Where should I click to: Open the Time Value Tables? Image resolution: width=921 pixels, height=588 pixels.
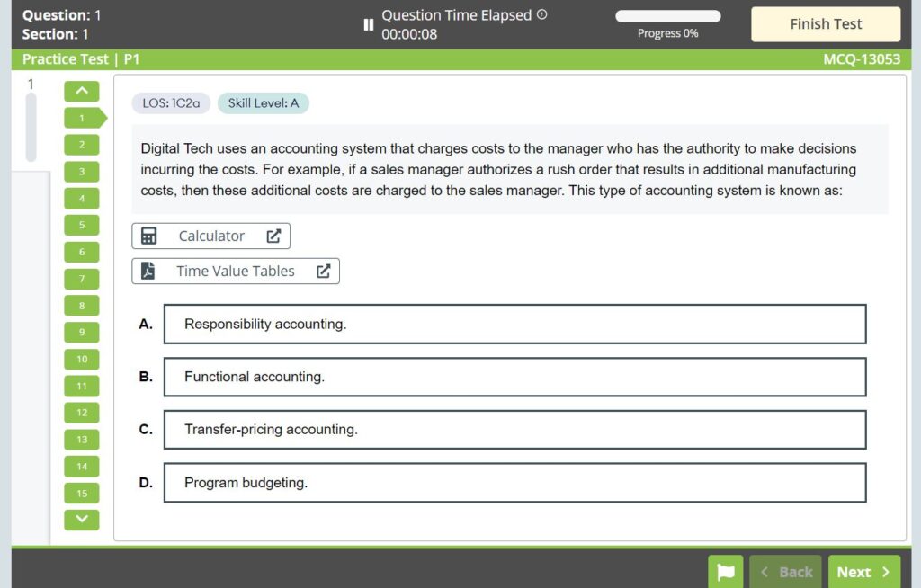pos(235,271)
